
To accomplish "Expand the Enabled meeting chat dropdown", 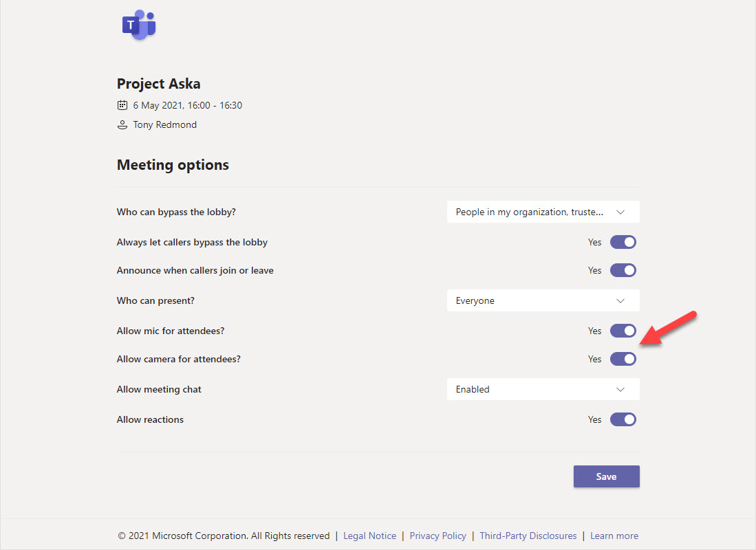I will (543, 390).
